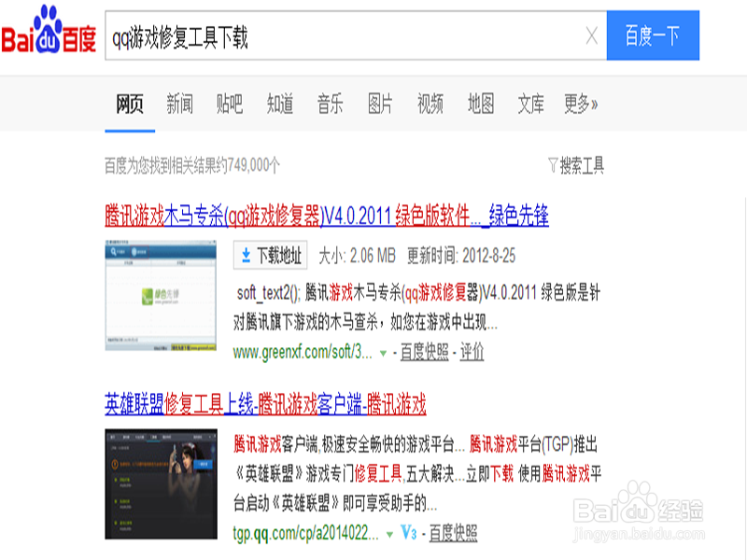Switch to the 新闻 tab
The height and width of the screenshot is (560, 747).
point(180,104)
